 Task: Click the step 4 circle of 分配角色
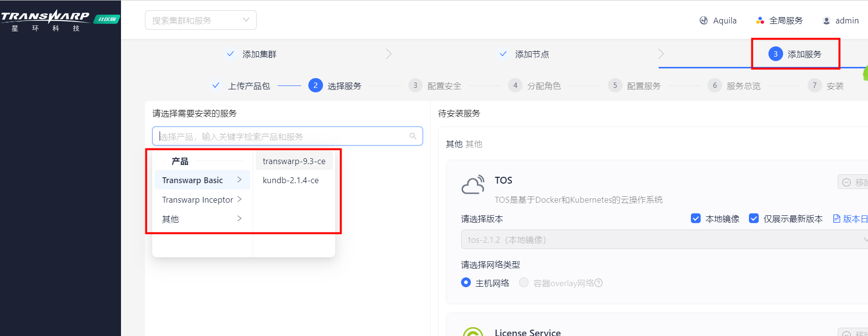tap(515, 85)
